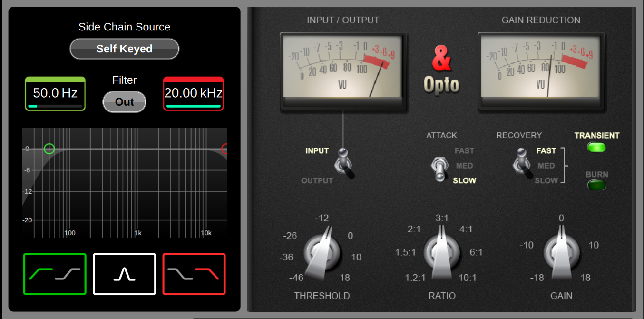Click the -46 threshold marking
The image size is (644, 319).
pyautogui.click(x=296, y=278)
